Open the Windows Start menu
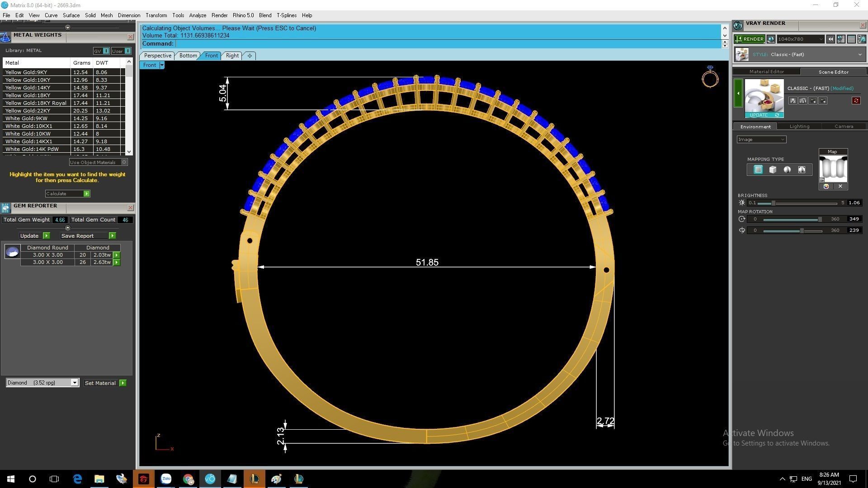Screen dimensions: 868x488 click(11, 479)
